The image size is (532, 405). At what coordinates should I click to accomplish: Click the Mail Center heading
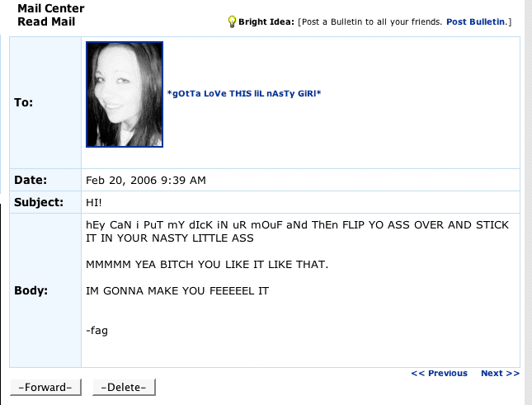coord(51,8)
